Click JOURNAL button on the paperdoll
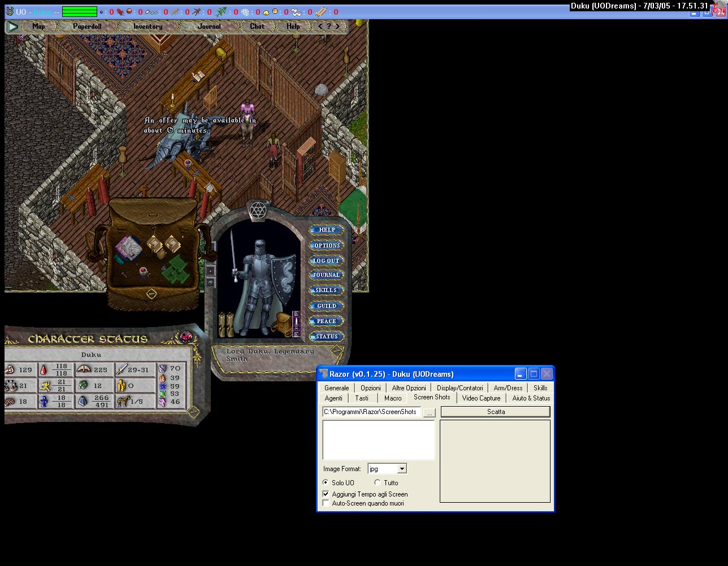 326,275
